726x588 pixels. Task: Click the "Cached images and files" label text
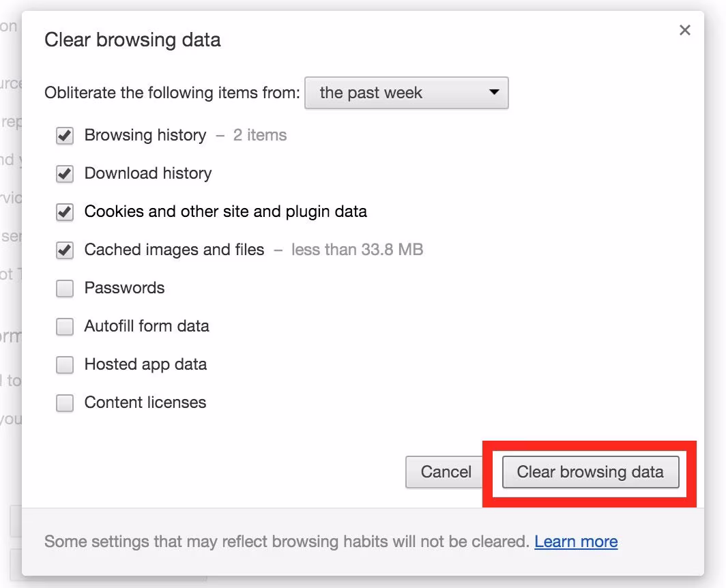coord(174,250)
